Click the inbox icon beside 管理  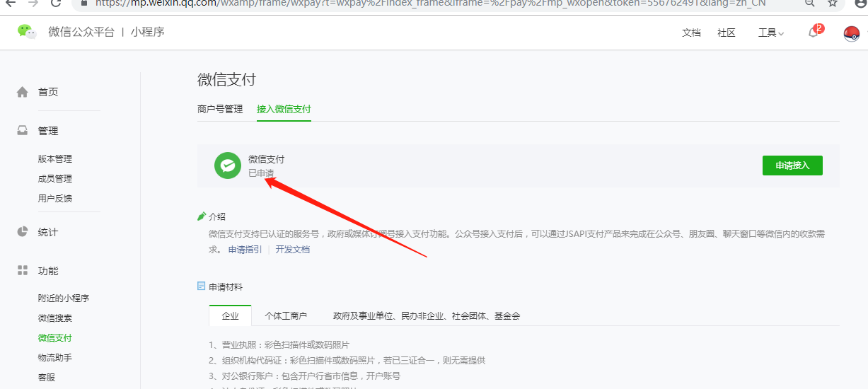23,131
